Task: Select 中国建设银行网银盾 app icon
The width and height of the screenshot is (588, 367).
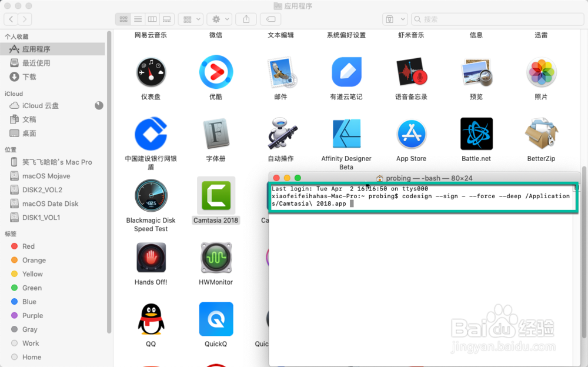Action: (x=151, y=134)
